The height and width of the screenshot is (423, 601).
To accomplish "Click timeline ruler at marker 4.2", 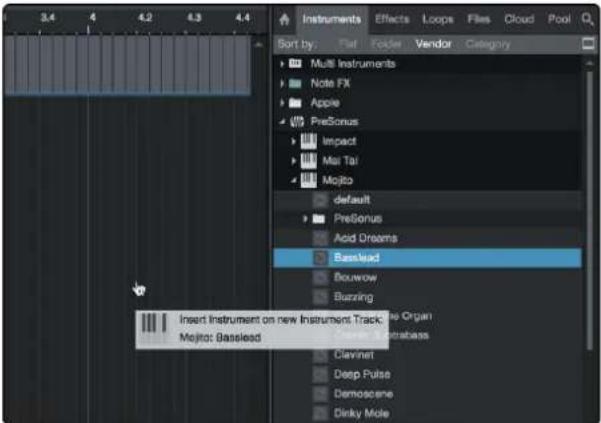I will pos(145,18).
